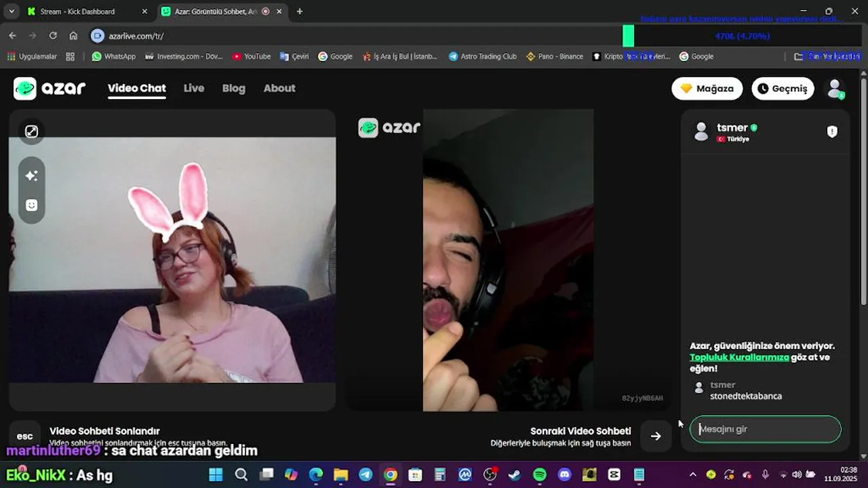Screen dimensions: 868x488
Task: Open Telegram from the taskbar
Action: click(366, 474)
